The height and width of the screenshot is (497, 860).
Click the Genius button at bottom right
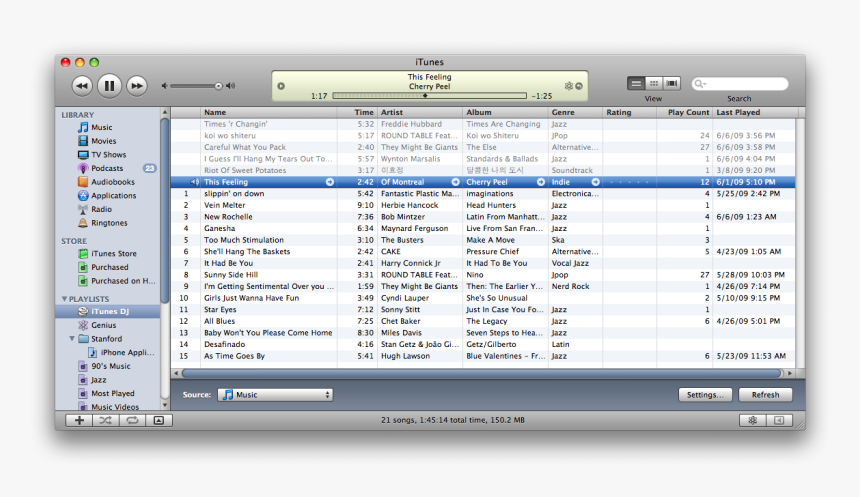(752, 420)
